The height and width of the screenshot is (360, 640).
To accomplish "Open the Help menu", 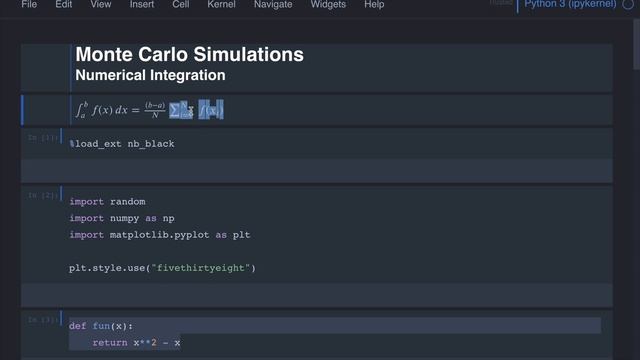I will click(374, 4).
